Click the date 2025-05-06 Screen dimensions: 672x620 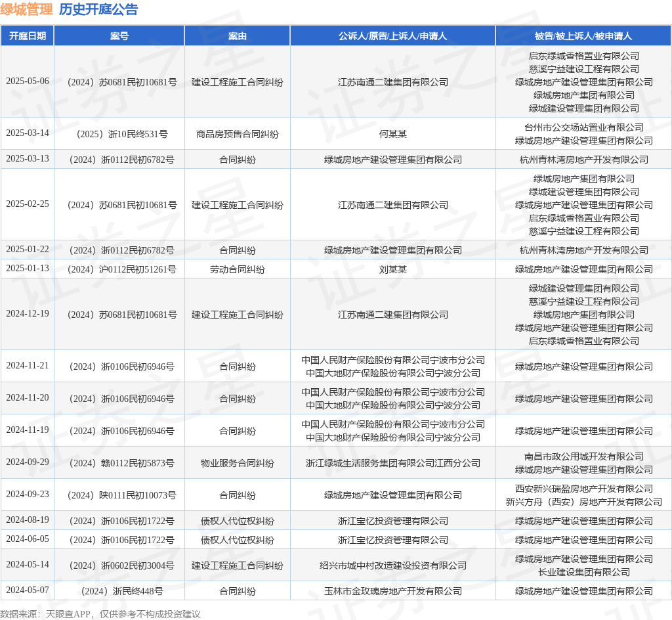pos(28,81)
